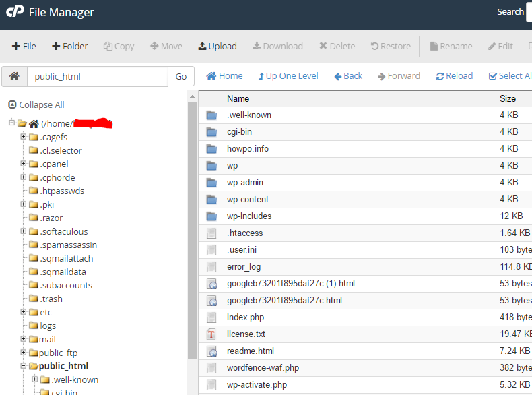Click the wp-content folder icon
Screen dimensions: 532x395
click(x=211, y=200)
